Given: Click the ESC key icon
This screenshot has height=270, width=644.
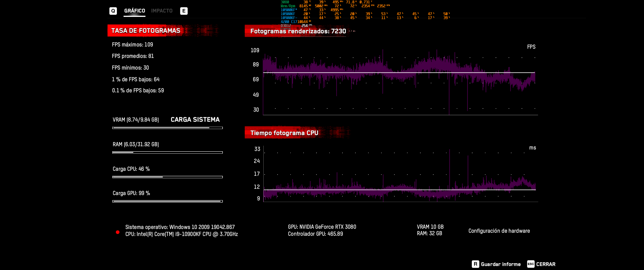Looking at the screenshot, I should pos(531,264).
